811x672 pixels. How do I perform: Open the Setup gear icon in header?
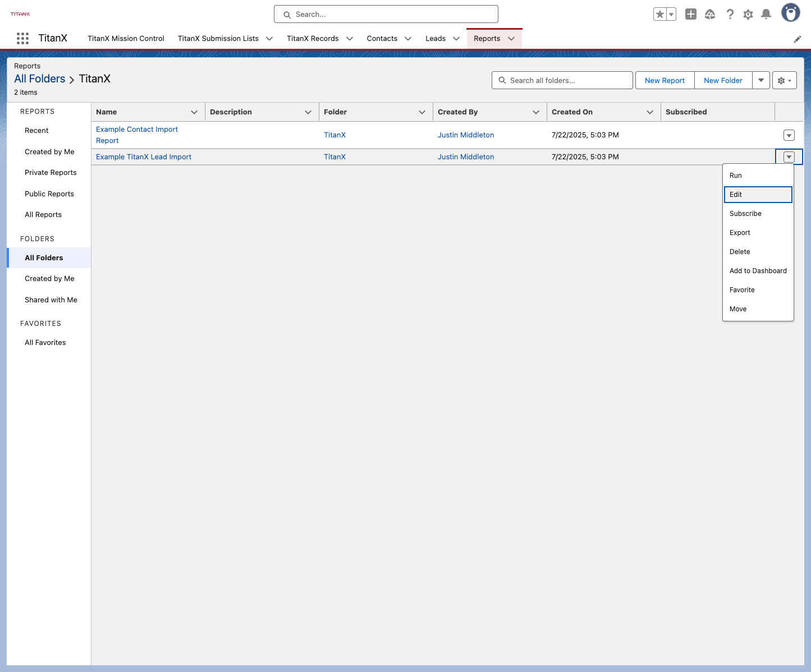pos(748,15)
